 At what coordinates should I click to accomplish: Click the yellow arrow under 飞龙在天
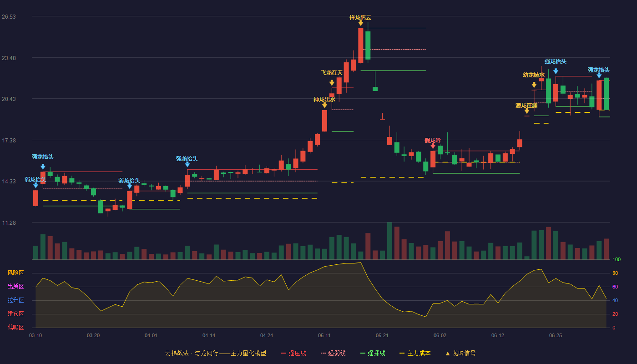click(332, 83)
